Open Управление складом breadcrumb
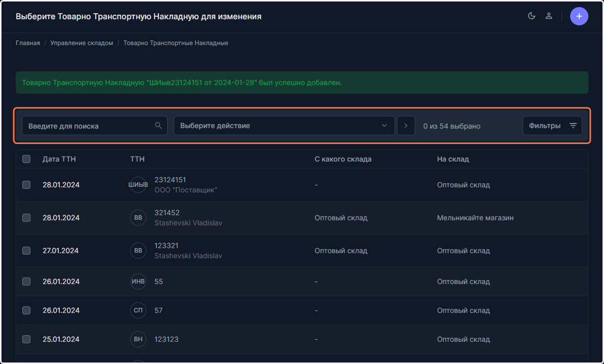 tap(82, 43)
